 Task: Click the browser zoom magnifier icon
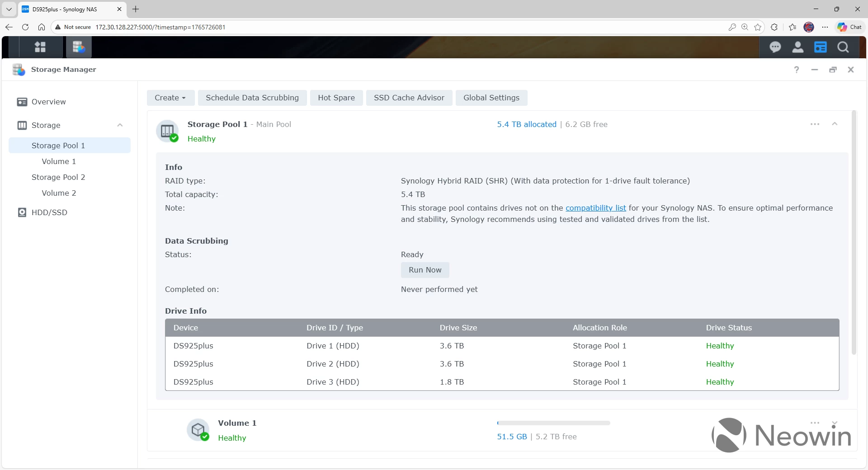pos(745,27)
